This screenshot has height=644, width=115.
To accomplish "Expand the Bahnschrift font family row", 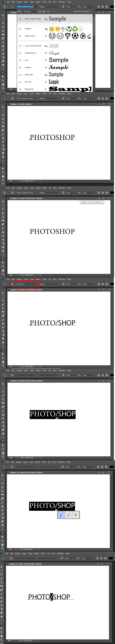I will 23,75.
